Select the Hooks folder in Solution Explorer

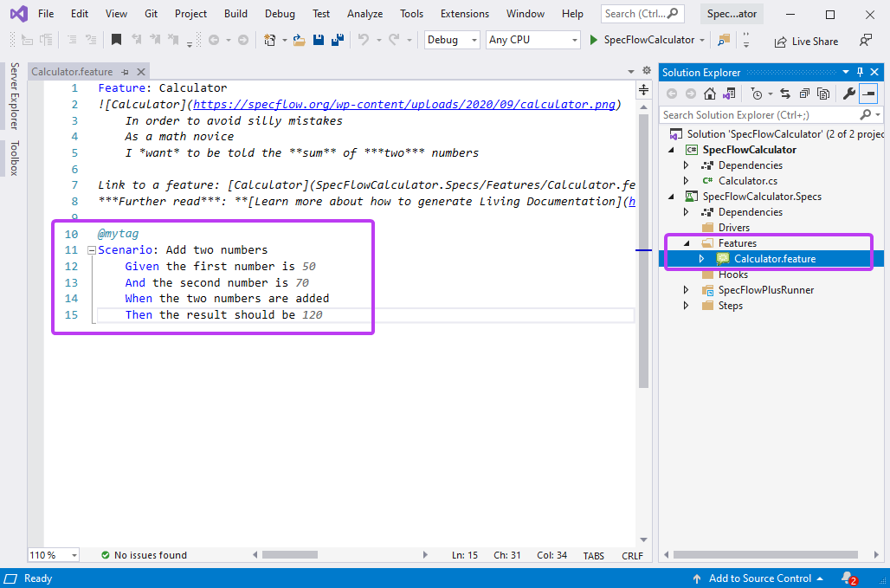pos(732,275)
